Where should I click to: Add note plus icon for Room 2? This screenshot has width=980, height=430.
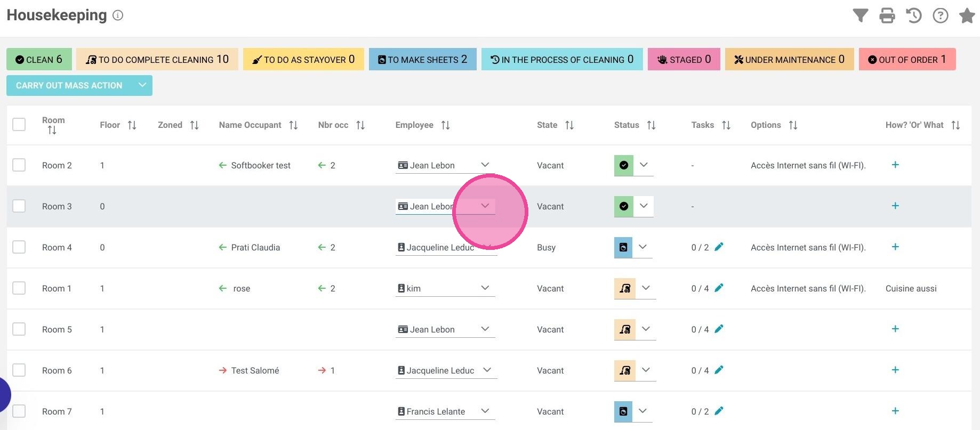pos(895,165)
